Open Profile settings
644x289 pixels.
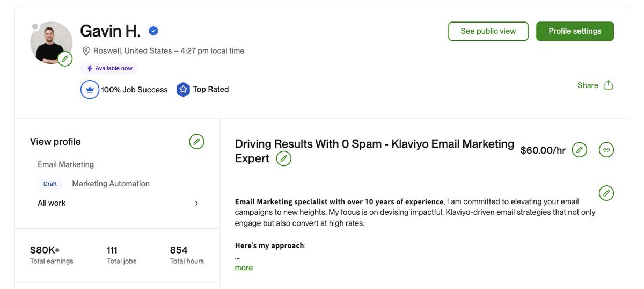(x=575, y=31)
